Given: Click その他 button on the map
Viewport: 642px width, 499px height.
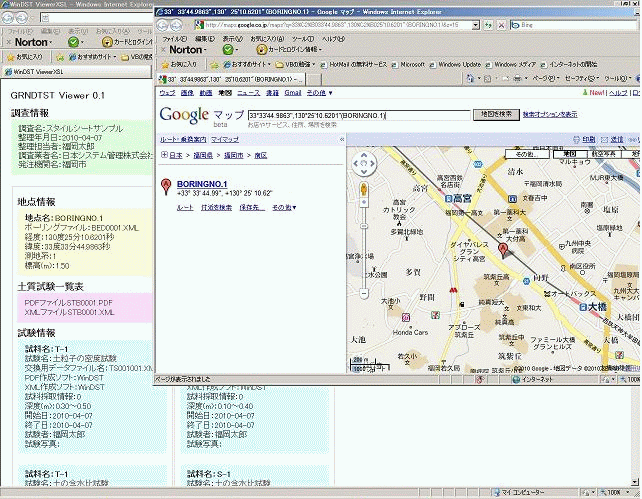Looking at the screenshot, I should pos(527,154).
